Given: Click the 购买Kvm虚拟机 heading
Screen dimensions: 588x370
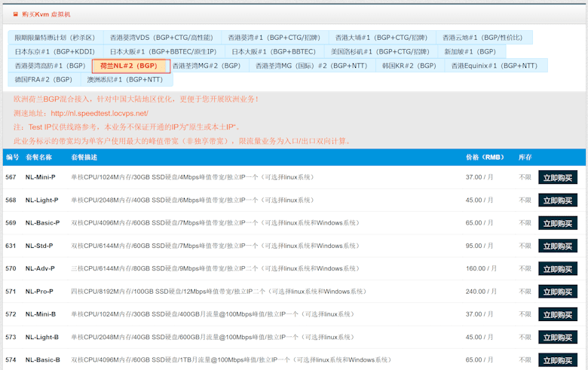Looking at the screenshot, I should pos(46,14).
